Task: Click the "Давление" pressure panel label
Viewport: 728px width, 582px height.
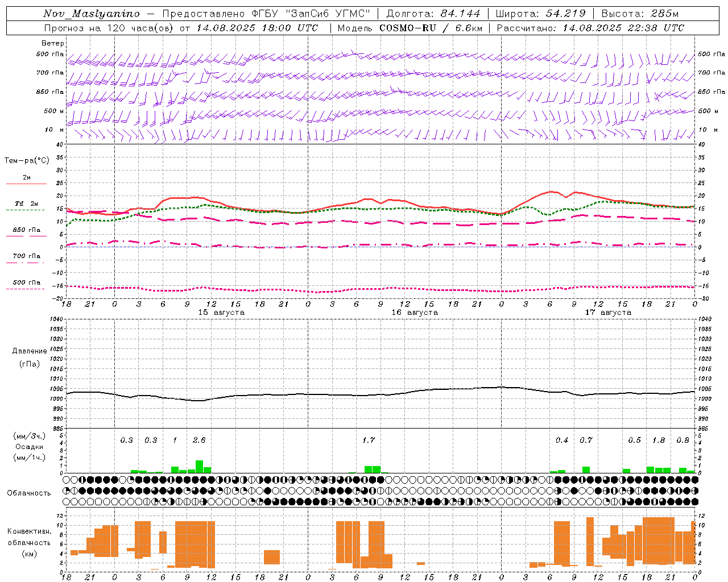Action: tap(29, 351)
